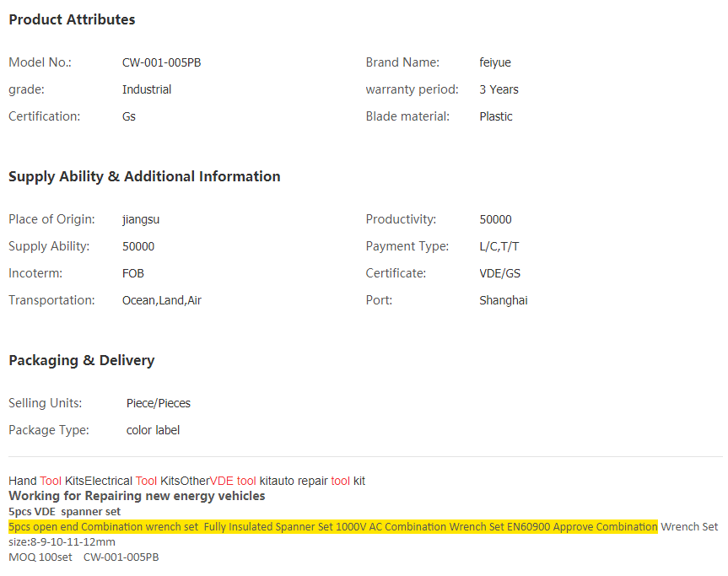
Task: Click the brand name value feiyue
Action: [x=494, y=62]
